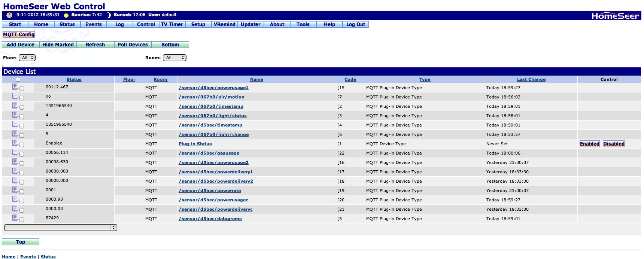Click the MQTT Config button
The height and width of the screenshot is (259, 644).
pyautogui.click(x=19, y=34)
